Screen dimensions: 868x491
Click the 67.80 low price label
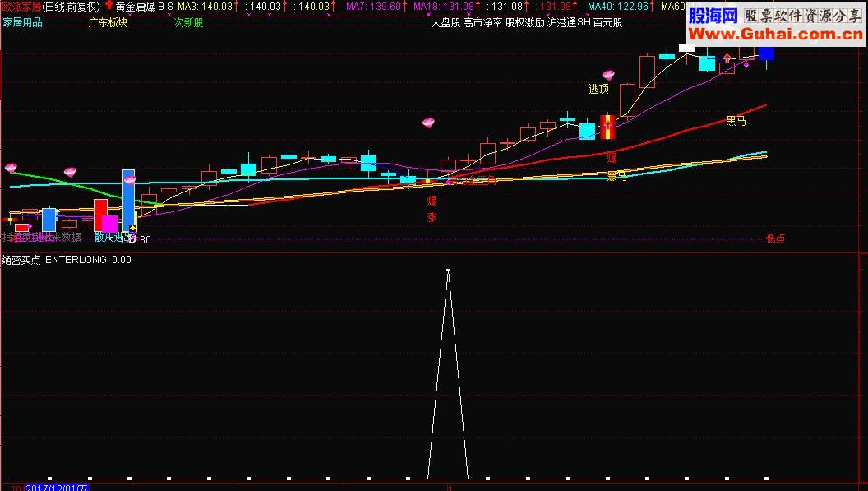click(138, 240)
